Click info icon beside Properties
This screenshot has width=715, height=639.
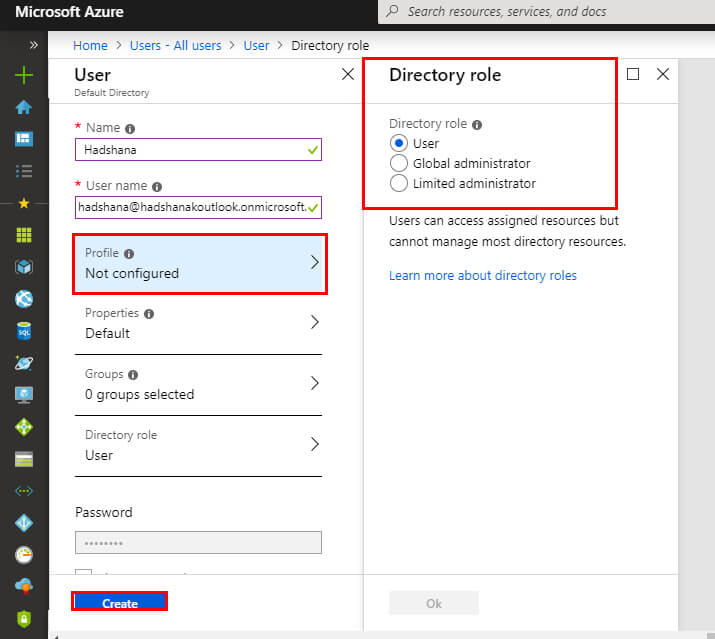pyautogui.click(x=149, y=314)
